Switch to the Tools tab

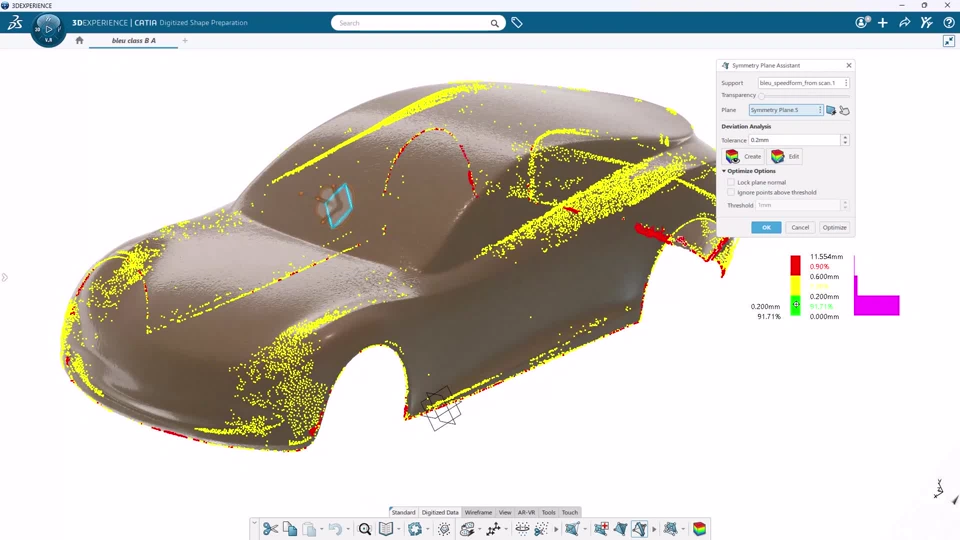(549, 512)
